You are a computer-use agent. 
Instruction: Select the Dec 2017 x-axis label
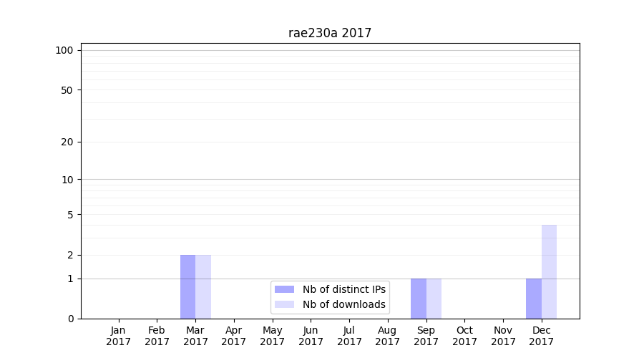(542, 336)
